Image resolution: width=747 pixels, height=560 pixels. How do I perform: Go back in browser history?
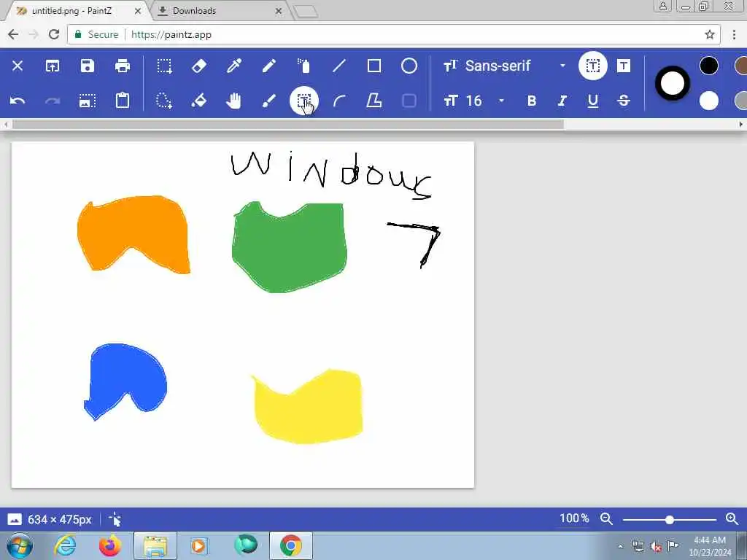pyautogui.click(x=13, y=34)
